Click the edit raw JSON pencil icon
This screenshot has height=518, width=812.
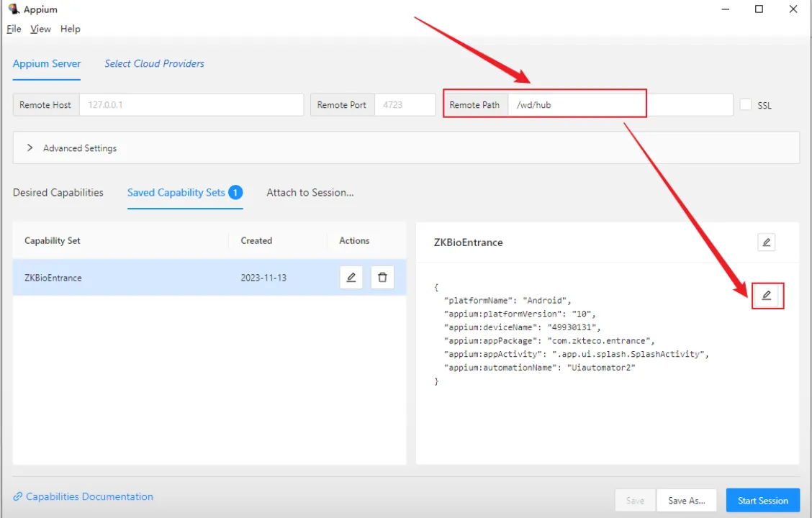767,296
